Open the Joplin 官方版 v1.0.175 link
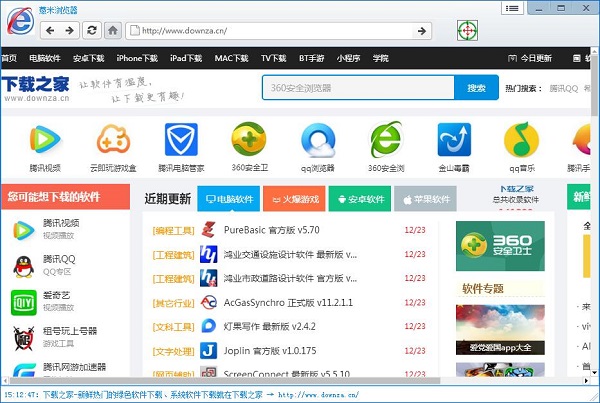The image size is (600, 403). coord(270,351)
